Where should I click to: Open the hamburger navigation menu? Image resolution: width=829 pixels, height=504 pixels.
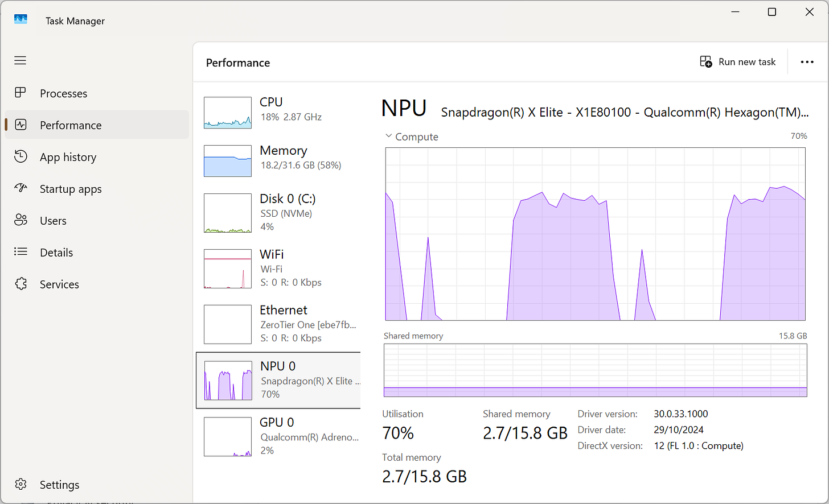pos(20,60)
